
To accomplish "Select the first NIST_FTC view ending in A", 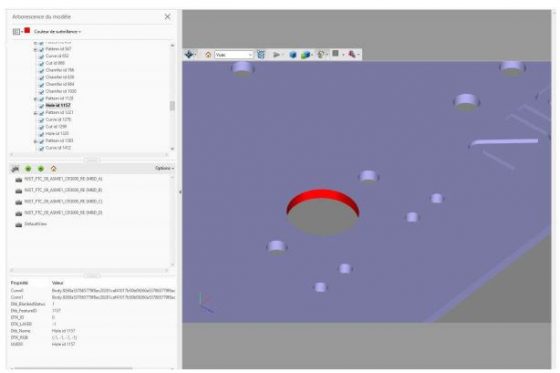I will click(63, 179).
